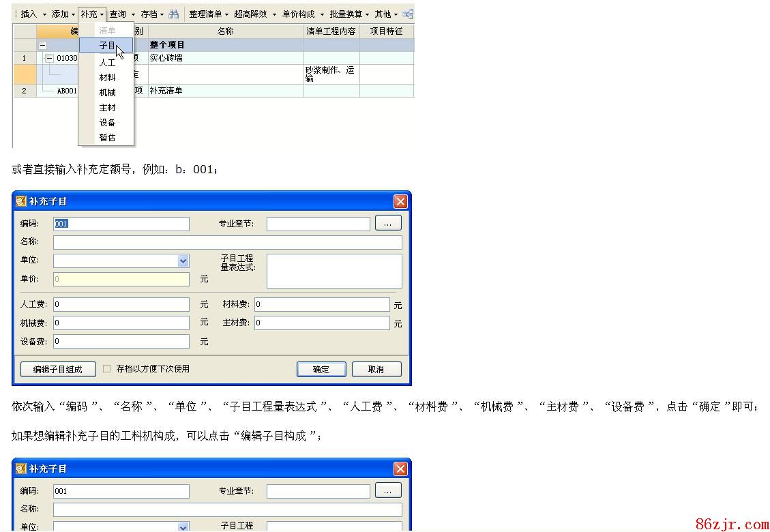The width and height of the screenshot is (770, 532).
Task: Open the 插入 toolbar dropdown
Action: pos(33,14)
